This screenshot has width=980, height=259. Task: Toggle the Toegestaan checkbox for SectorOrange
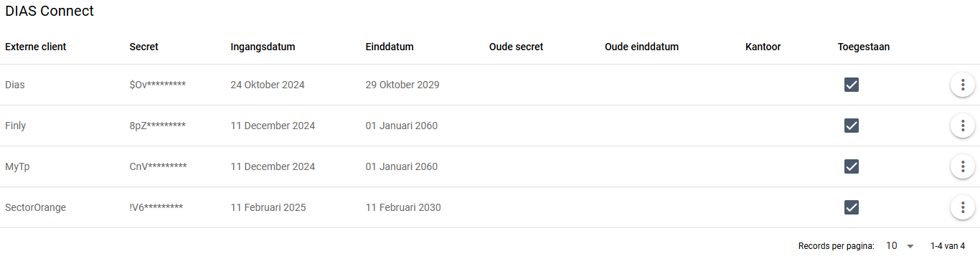coord(852,207)
